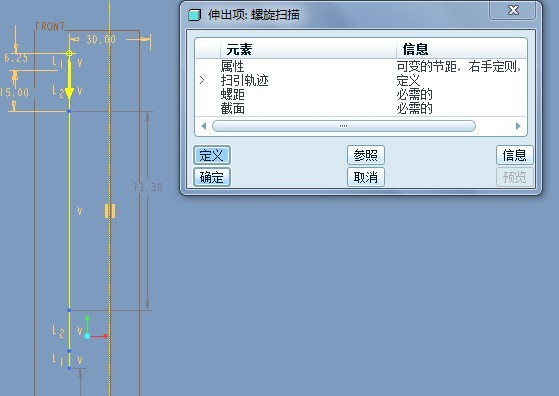Click the yellow start-direction arrow

pyautogui.click(x=69, y=80)
